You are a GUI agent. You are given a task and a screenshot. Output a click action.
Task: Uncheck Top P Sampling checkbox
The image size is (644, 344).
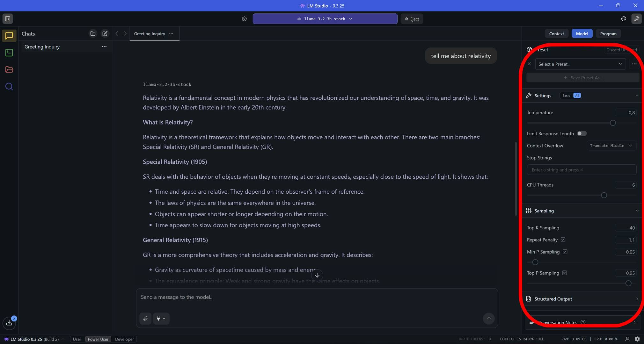pos(564,273)
